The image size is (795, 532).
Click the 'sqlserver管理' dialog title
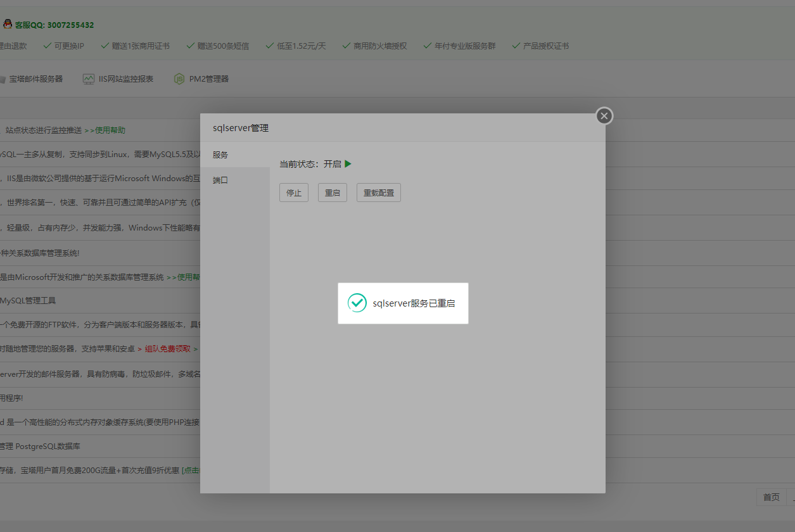[241, 128]
